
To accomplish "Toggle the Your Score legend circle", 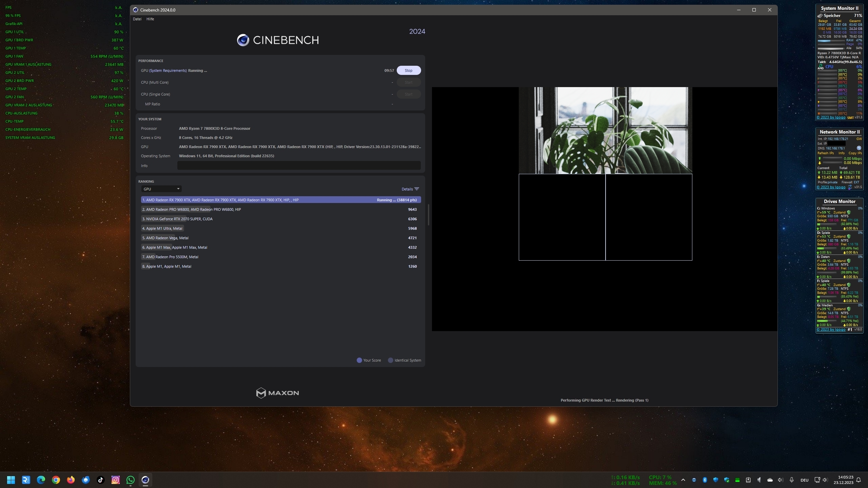I will point(359,360).
